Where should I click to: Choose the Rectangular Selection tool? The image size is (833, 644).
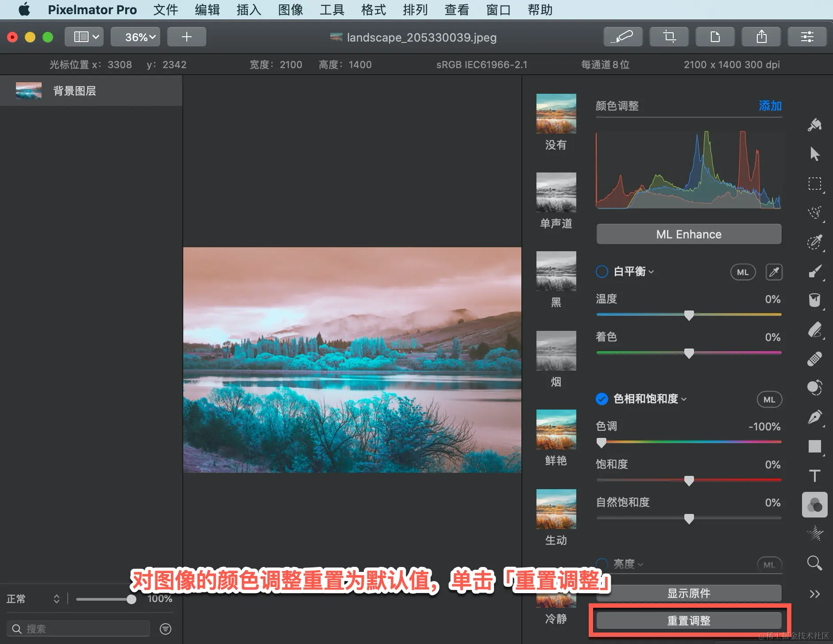coord(814,183)
